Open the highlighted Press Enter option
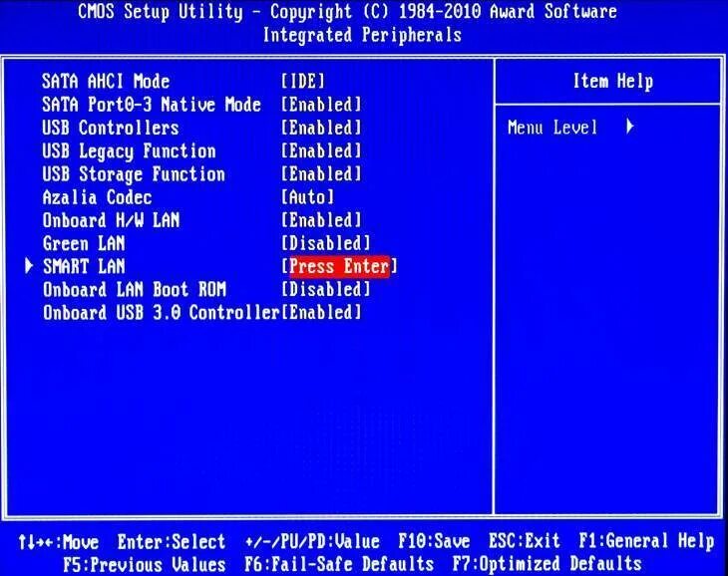728x576 pixels. tap(339, 267)
